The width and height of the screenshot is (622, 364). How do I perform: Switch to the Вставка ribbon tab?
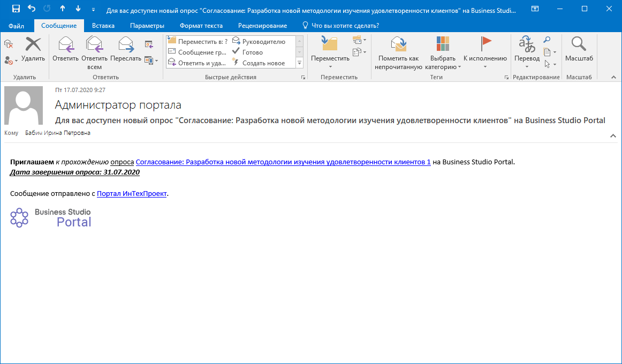click(x=103, y=26)
